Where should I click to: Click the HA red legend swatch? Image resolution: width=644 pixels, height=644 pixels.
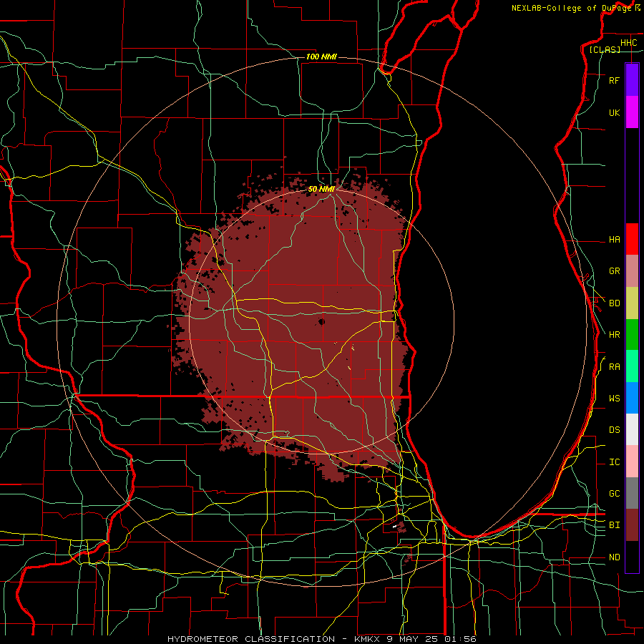[x=632, y=239]
